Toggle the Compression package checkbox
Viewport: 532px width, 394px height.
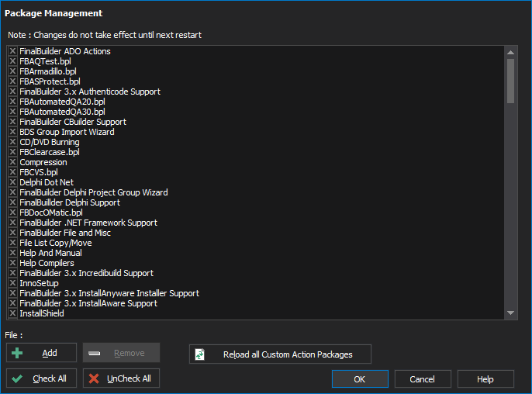click(x=12, y=162)
